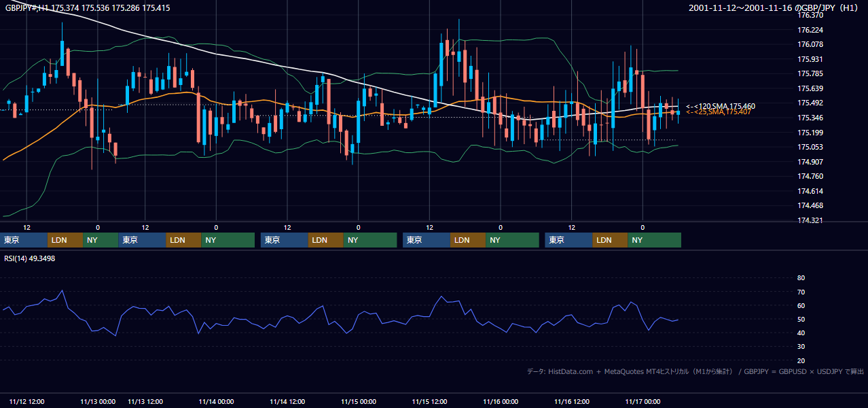Select the 11/14 00:00 date marker
The height and width of the screenshot is (408, 868).
point(217,402)
